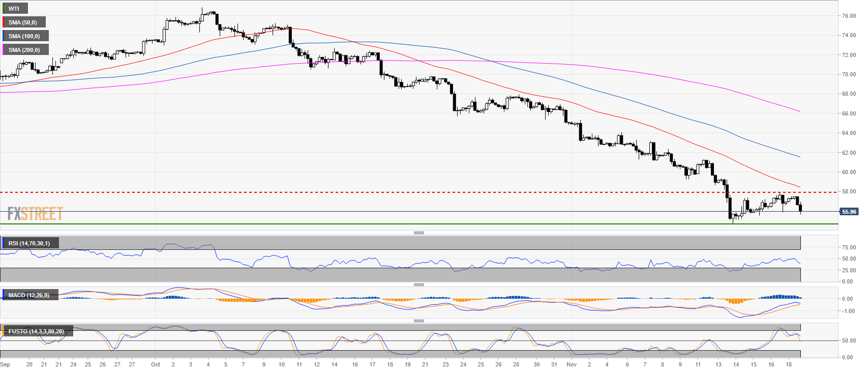Click the Oct label on time axis
868x371 pixels.
(x=156, y=364)
